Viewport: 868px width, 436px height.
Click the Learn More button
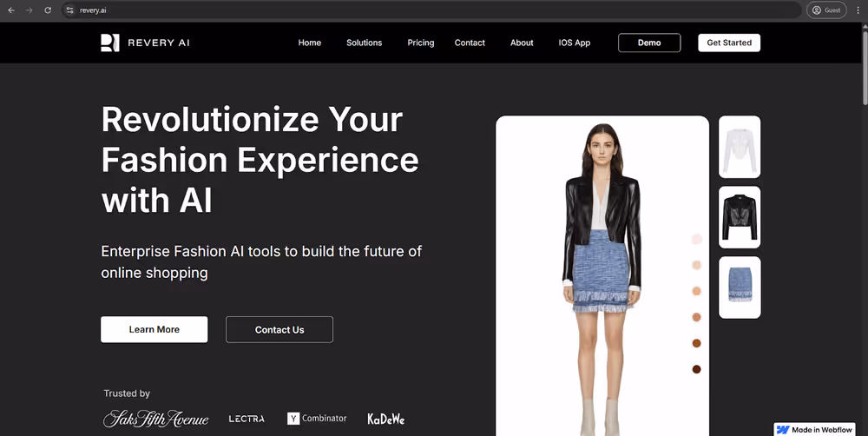(x=155, y=330)
